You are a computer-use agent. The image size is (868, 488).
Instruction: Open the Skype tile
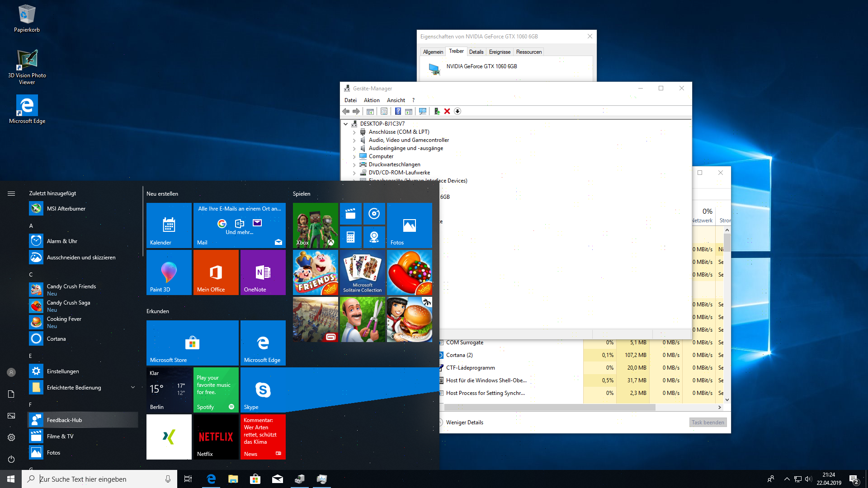point(263,389)
